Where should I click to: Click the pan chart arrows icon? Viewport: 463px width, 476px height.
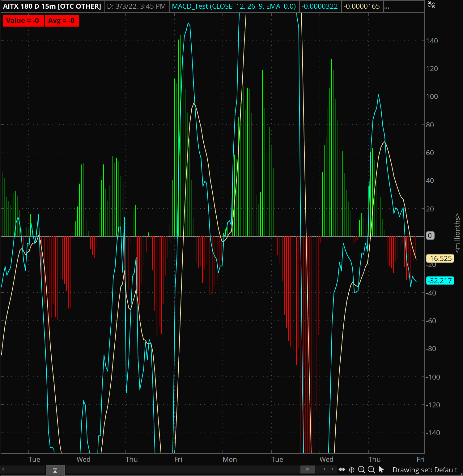coord(342,470)
